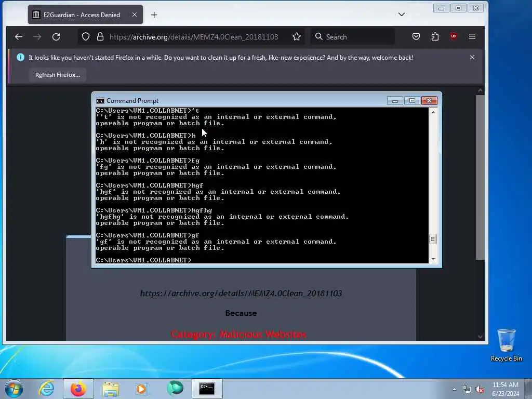Open the taskbar clock showing 11:54 AM
The height and width of the screenshot is (399, 532).
[506, 389]
